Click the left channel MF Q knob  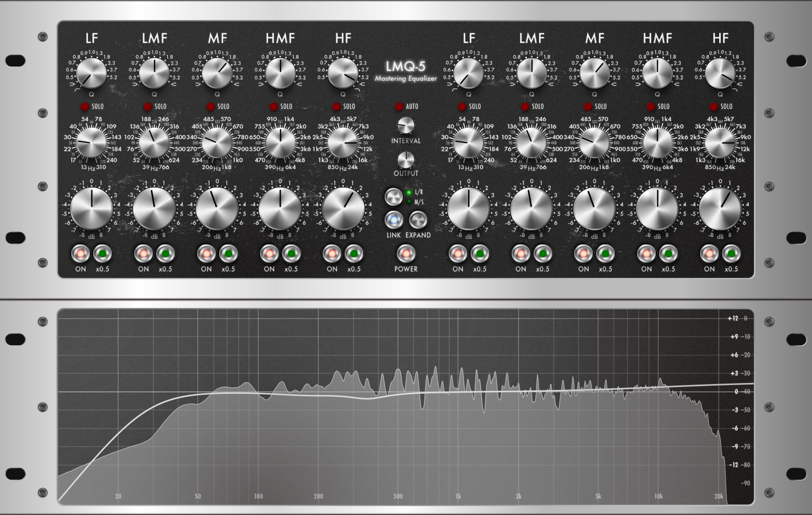tap(217, 73)
